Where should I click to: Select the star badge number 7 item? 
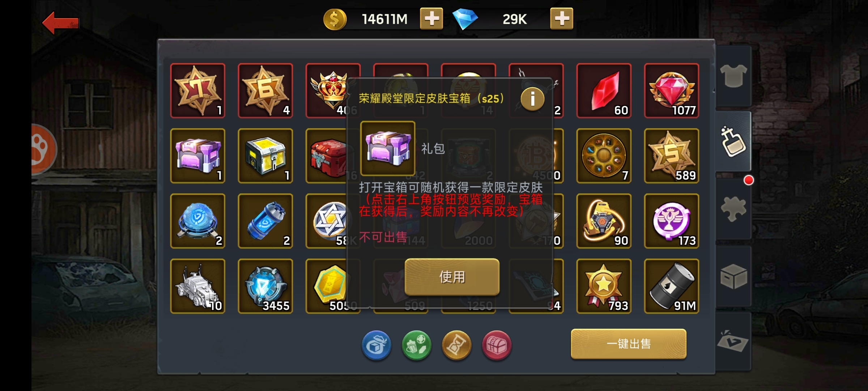pos(197,91)
